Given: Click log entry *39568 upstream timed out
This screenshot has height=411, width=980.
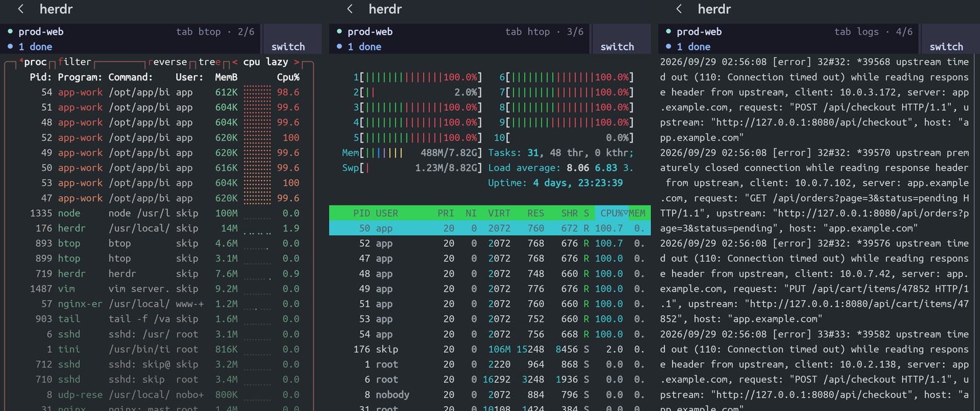Looking at the screenshot, I should 815,100.
